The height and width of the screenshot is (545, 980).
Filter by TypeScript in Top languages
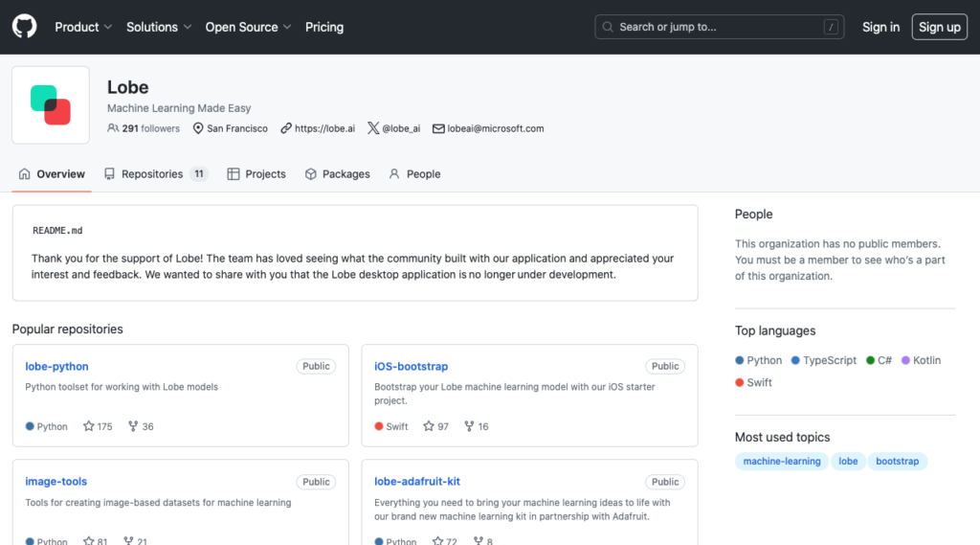[824, 360]
